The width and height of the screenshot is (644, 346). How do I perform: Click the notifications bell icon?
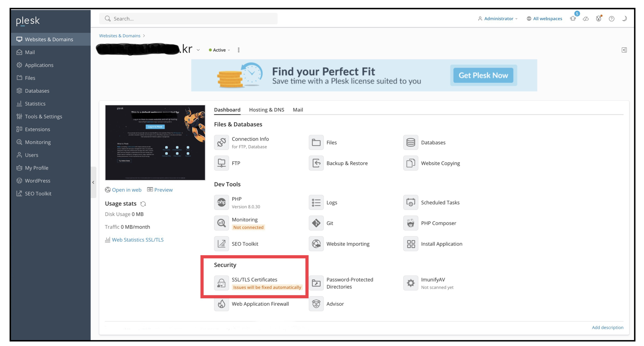pos(573,19)
